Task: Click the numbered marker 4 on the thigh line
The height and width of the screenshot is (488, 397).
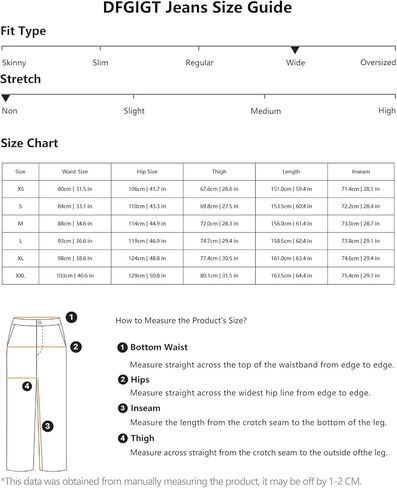Action: [27, 386]
